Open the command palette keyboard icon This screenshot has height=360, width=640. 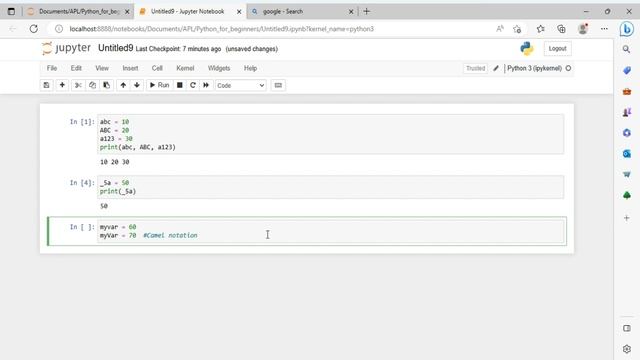point(278,85)
